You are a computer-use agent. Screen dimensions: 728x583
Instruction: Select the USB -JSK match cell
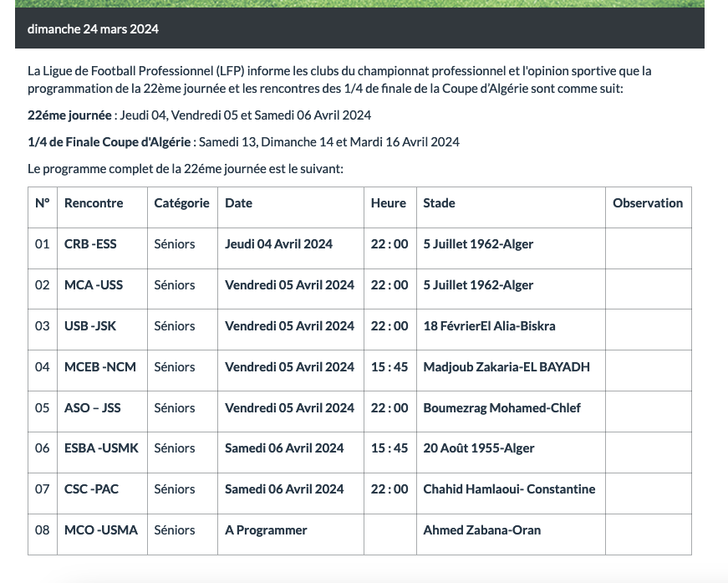90,326
